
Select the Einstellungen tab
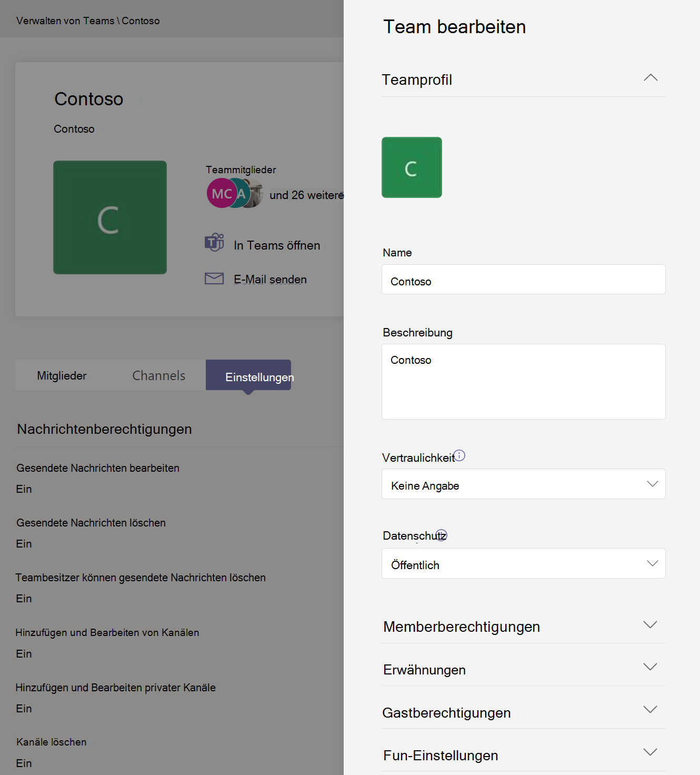pyautogui.click(x=248, y=375)
